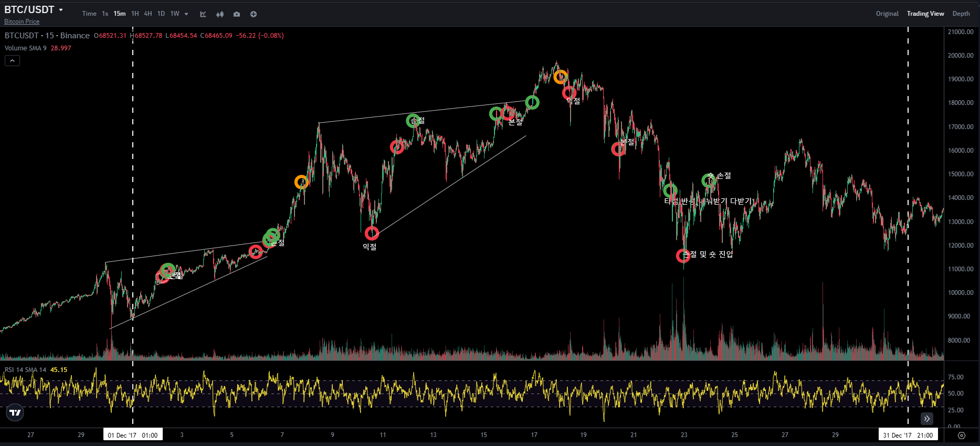Viewport: 980px width, 446px height.
Task: Click the 20000.00 price axis label
Action: (961, 56)
